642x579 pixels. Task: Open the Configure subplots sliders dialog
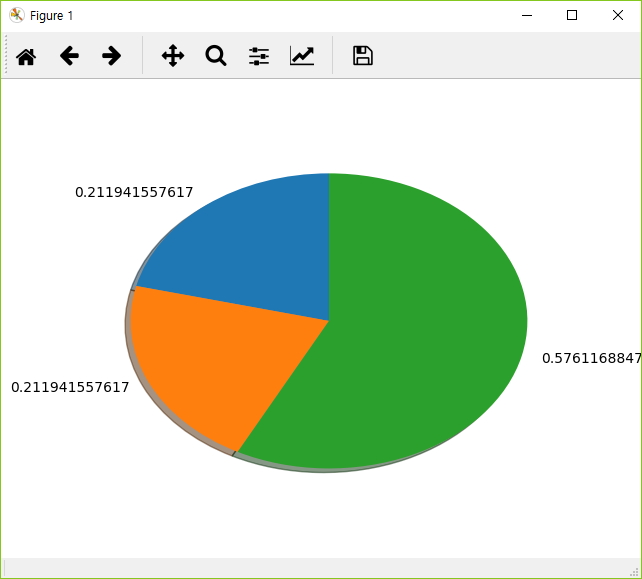click(x=259, y=56)
